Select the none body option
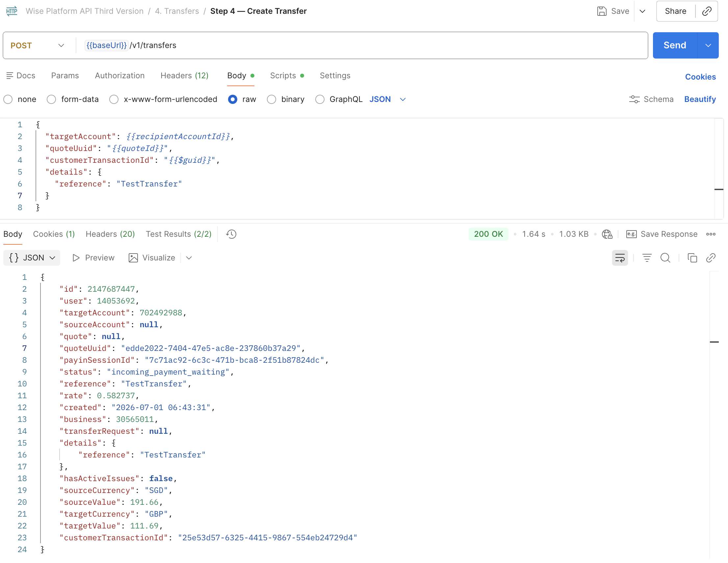This screenshot has width=728, height=563. [x=8, y=99]
